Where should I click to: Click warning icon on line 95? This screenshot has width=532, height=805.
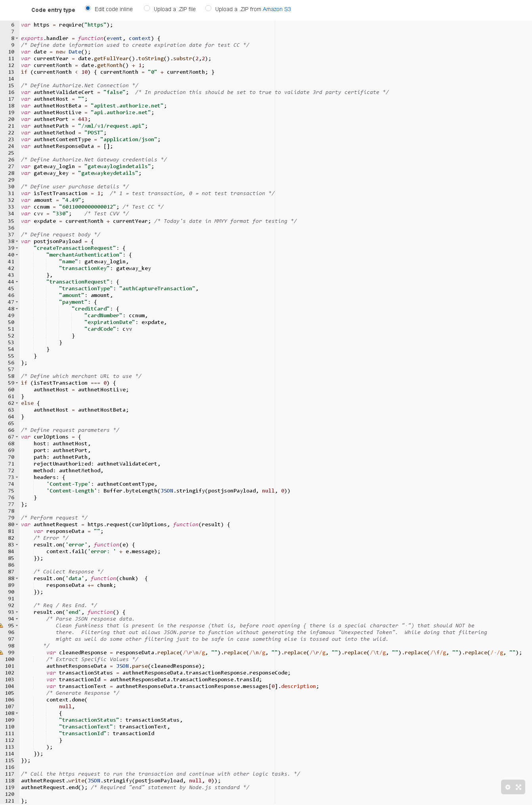click(2, 625)
